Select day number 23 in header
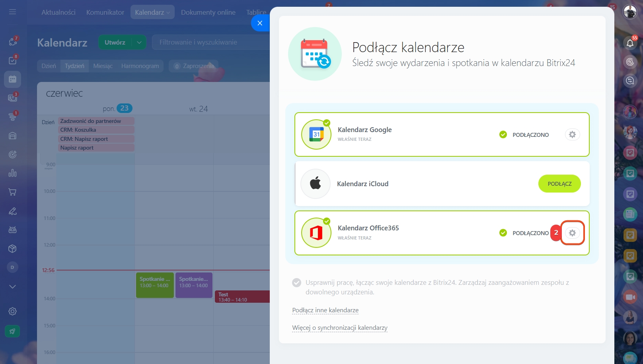 coord(124,108)
